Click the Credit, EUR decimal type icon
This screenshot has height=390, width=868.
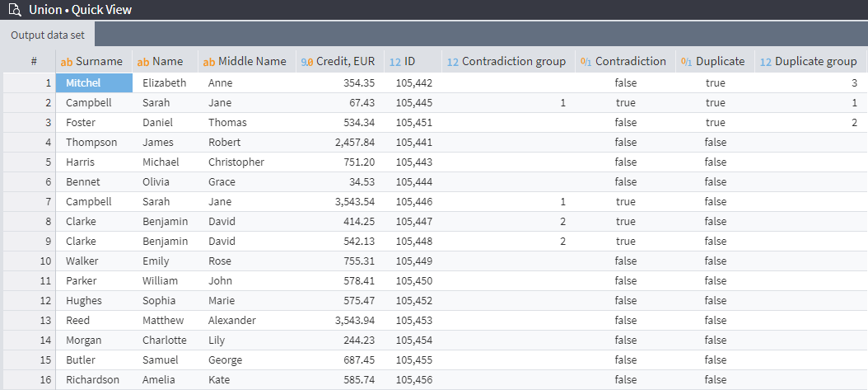point(306,62)
